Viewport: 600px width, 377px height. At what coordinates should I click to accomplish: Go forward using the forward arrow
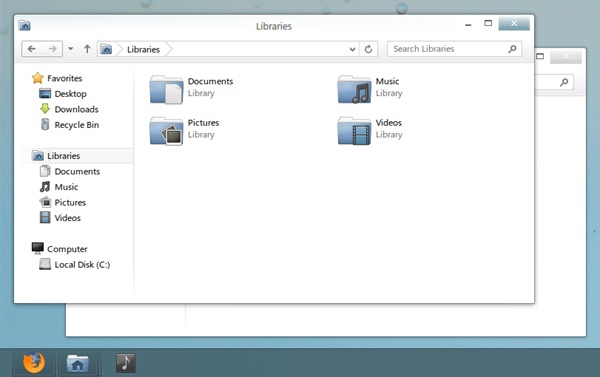pyautogui.click(x=52, y=49)
